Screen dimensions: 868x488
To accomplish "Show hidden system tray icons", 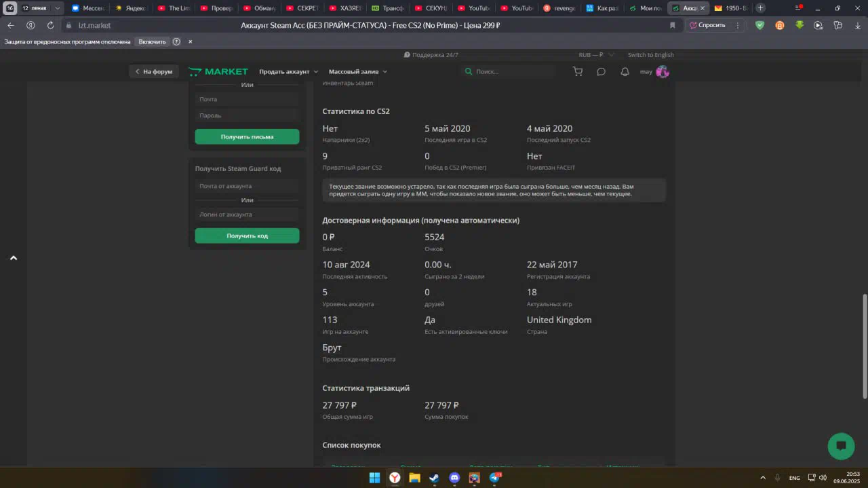I will [x=762, y=478].
